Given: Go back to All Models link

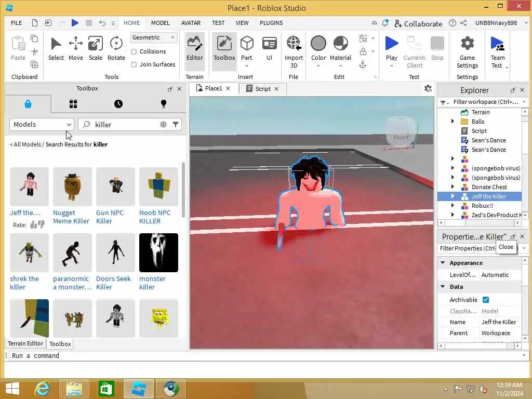Looking at the screenshot, I should click(x=25, y=144).
